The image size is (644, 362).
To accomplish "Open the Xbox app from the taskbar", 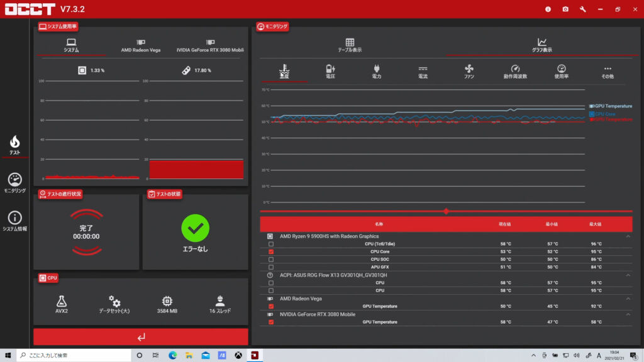I will [238, 356].
